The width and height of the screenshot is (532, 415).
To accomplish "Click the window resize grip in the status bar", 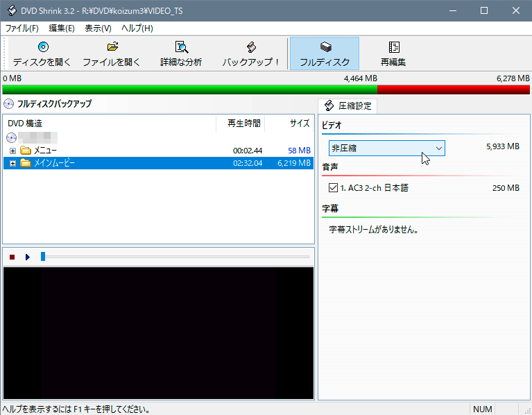I will click(x=527, y=411).
